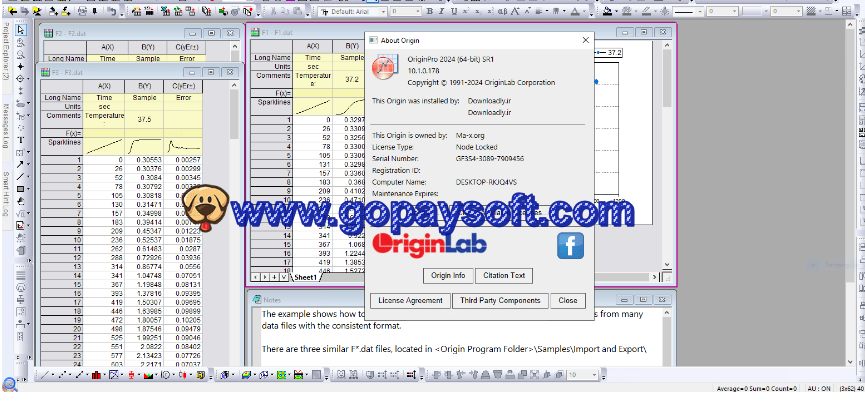Click the yellow back-arrow toolbar icon

12,11
